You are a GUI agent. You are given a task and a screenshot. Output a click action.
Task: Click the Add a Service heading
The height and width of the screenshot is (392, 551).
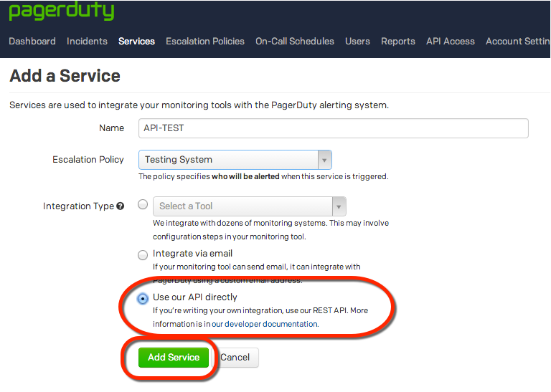(65, 76)
